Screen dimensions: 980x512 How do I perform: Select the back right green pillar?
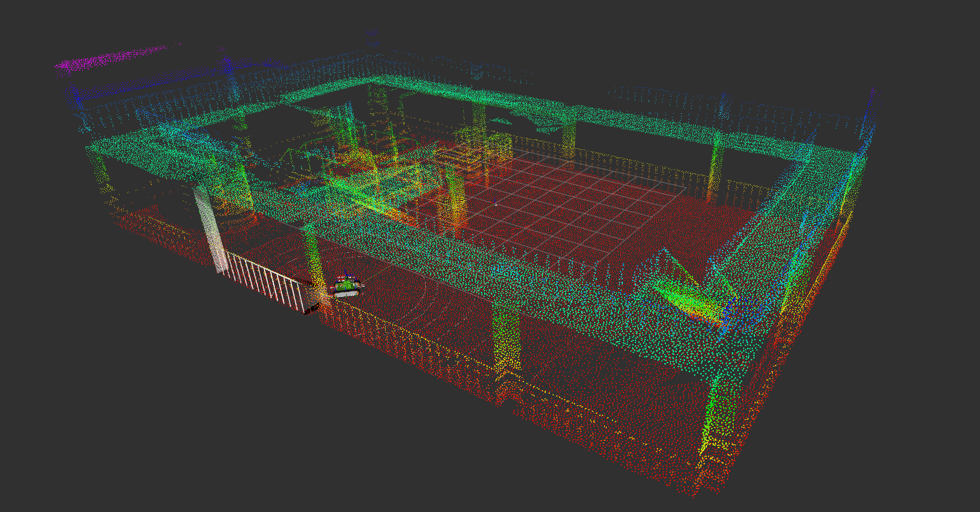[715, 166]
